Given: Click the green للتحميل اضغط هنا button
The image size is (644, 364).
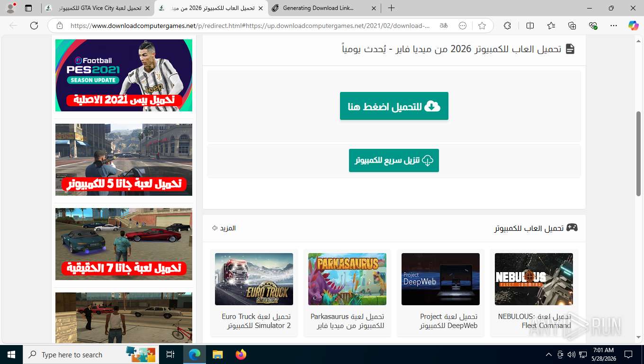Looking at the screenshot, I should point(394,106).
